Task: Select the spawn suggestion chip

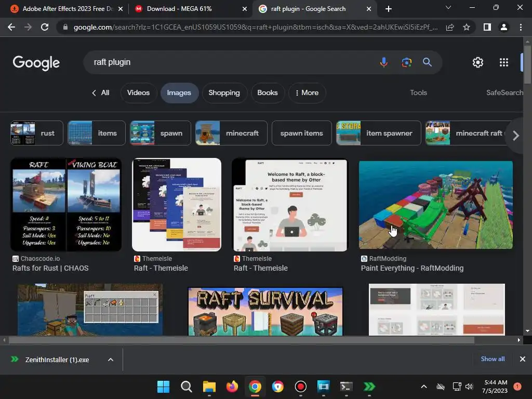Action: tap(161, 134)
